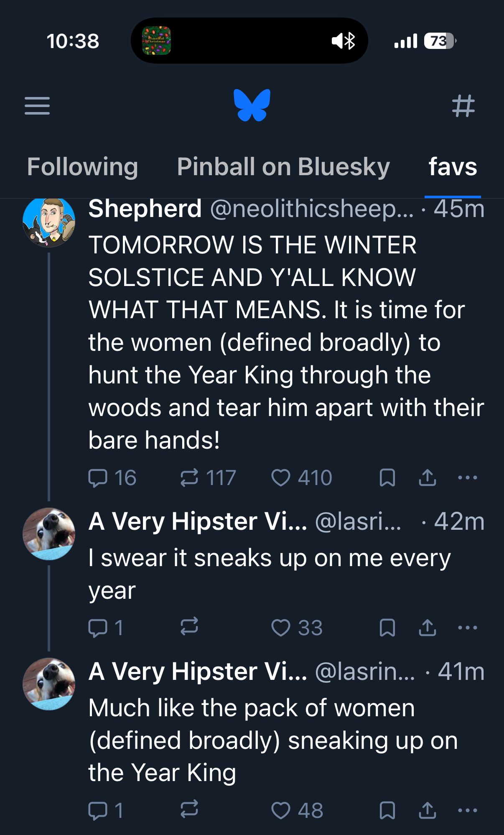
Task: Switch to the Following tab
Action: 82,167
